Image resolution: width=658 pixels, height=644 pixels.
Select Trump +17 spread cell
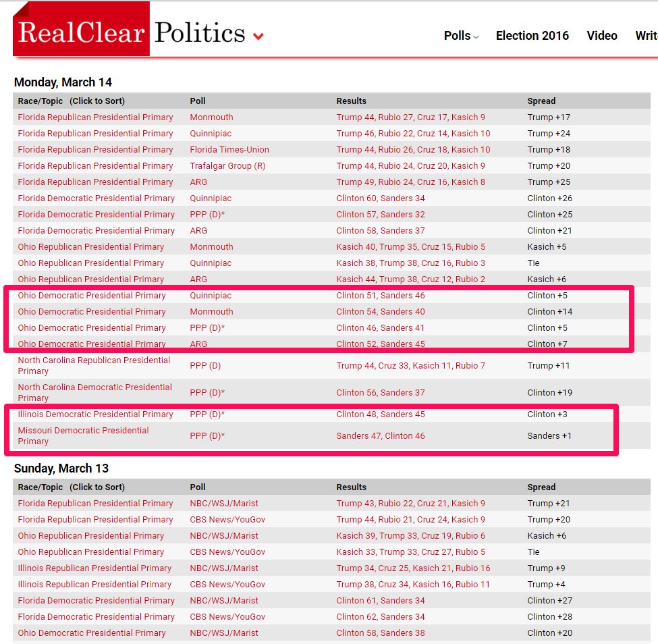click(x=549, y=117)
